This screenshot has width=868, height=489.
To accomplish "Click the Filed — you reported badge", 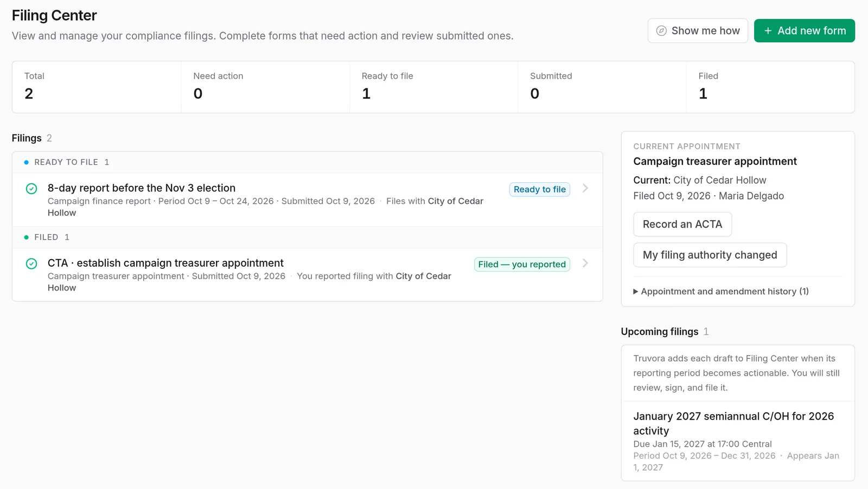I will pos(522,264).
